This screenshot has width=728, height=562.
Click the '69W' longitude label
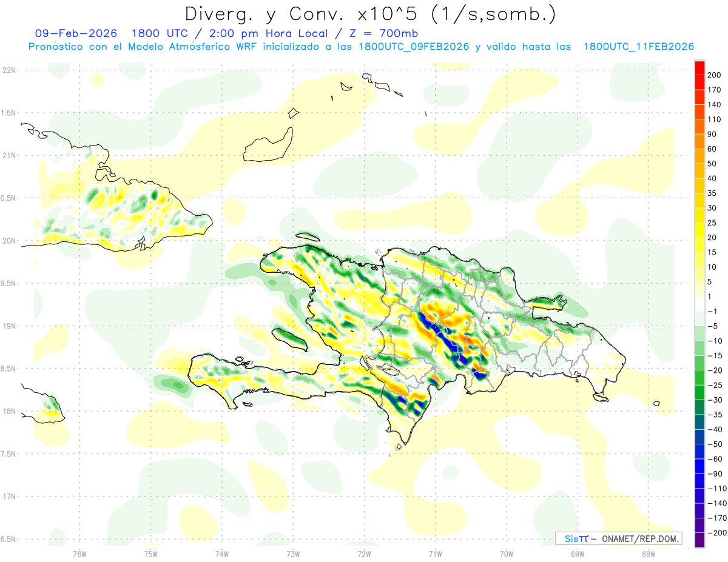coord(578,553)
